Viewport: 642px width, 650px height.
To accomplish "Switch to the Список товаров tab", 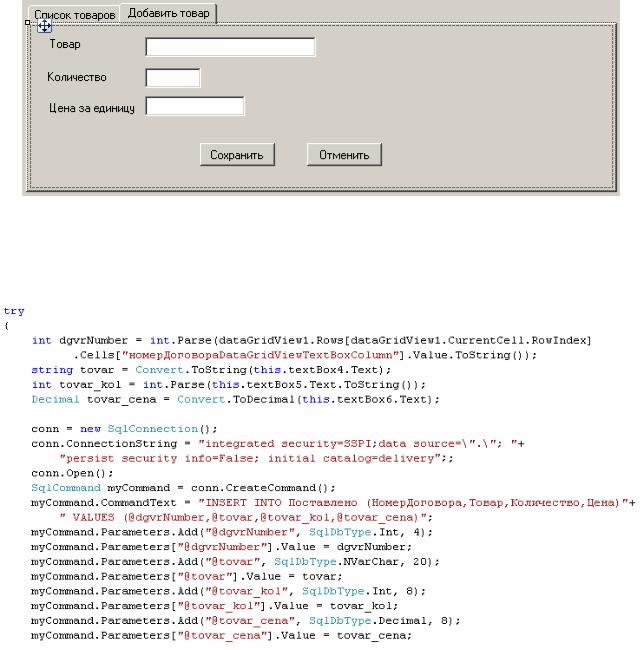I will point(75,15).
